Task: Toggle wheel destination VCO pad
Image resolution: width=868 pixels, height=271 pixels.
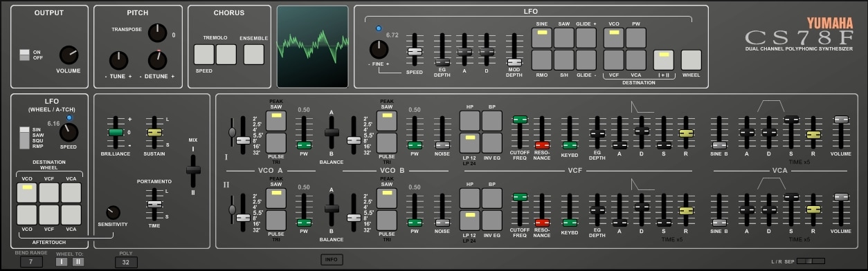Action: pos(27,192)
